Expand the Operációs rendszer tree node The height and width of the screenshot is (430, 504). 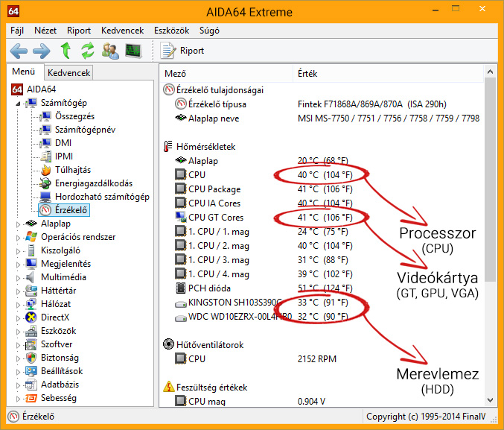19,237
